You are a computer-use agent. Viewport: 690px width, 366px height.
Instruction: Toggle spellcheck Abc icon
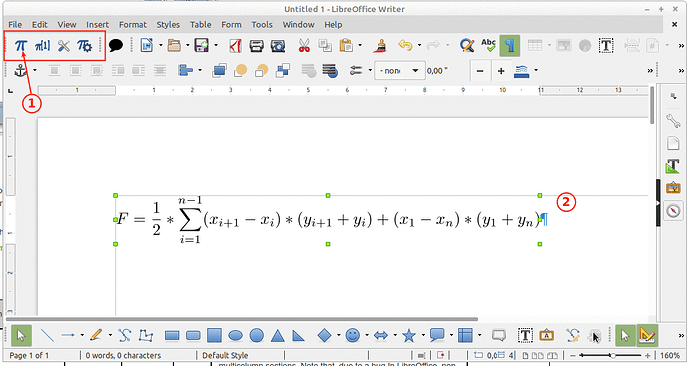(x=488, y=45)
